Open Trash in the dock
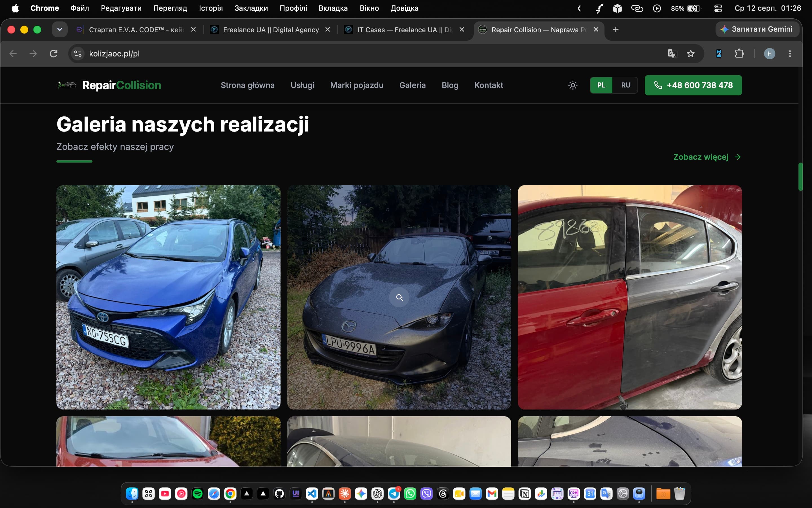Screen dimensions: 812x508 pos(679,494)
